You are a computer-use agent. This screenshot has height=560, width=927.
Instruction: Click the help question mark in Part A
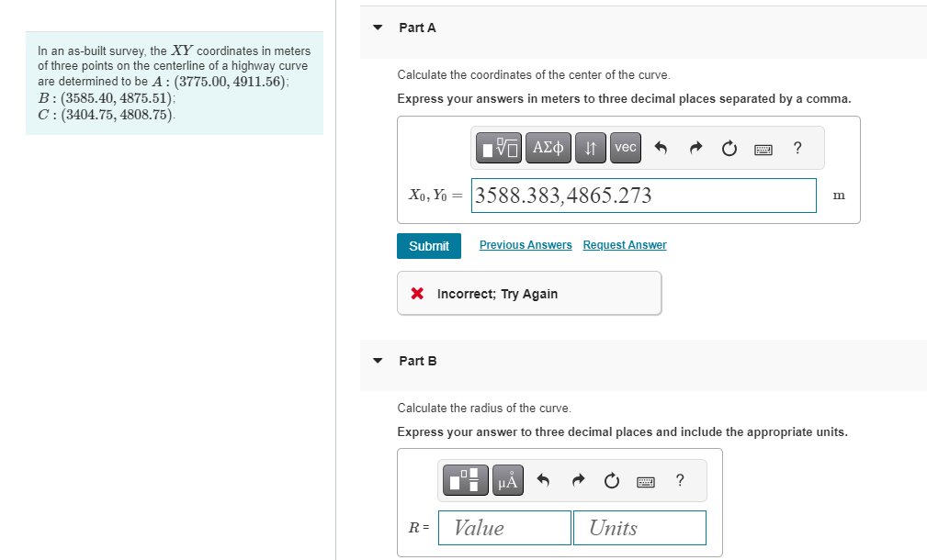click(x=797, y=147)
